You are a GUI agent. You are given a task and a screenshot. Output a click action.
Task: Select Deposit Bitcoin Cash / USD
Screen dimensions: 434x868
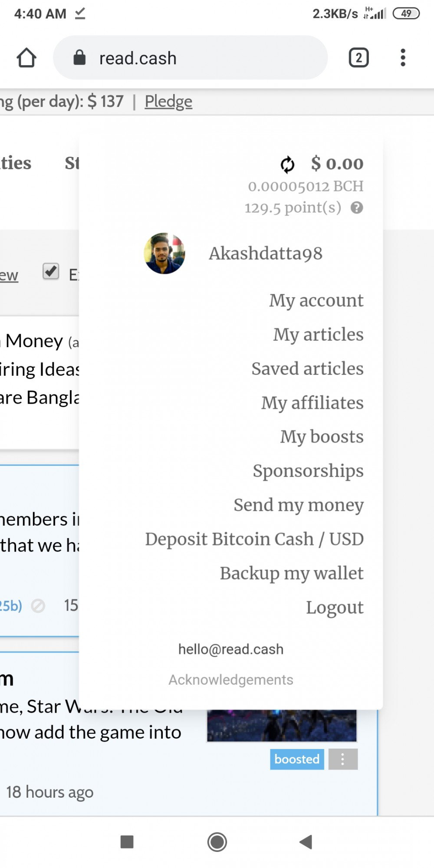coord(254,539)
